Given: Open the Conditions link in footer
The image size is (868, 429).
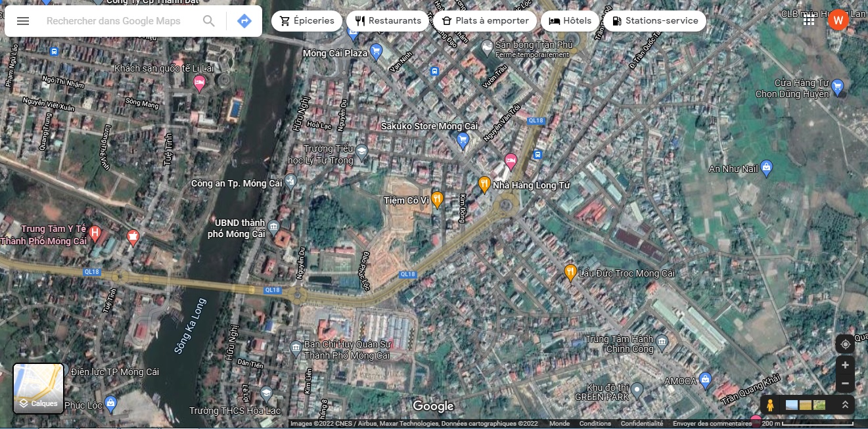Looking at the screenshot, I should (595, 424).
